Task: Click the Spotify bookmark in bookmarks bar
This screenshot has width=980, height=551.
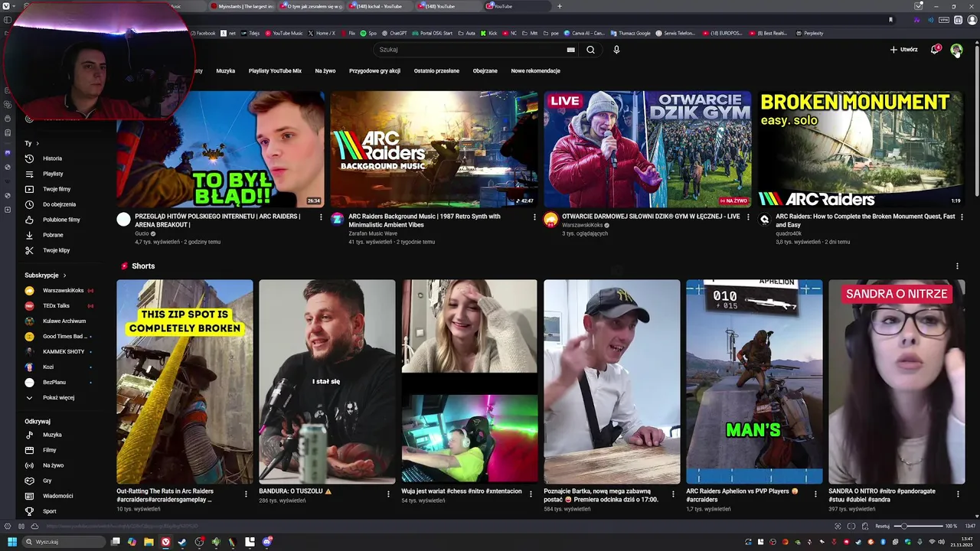Action: (x=370, y=34)
